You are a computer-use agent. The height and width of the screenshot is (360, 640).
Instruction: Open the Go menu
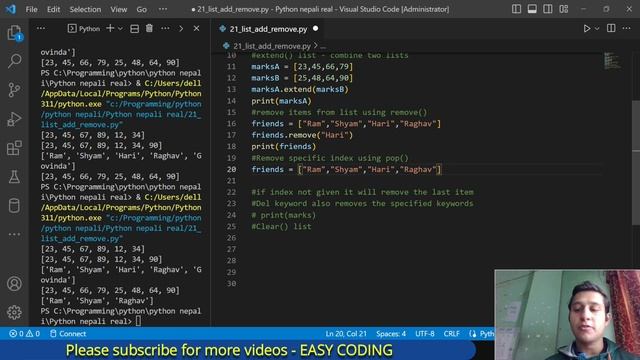click(142, 9)
